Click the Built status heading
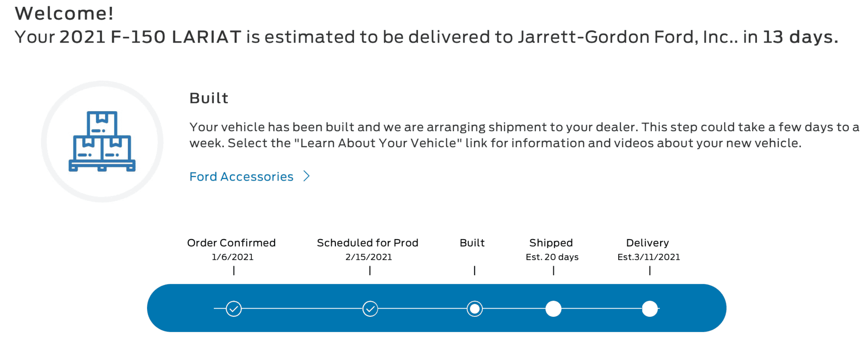Image resolution: width=868 pixels, height=342 pixels. tap(209, 98)
